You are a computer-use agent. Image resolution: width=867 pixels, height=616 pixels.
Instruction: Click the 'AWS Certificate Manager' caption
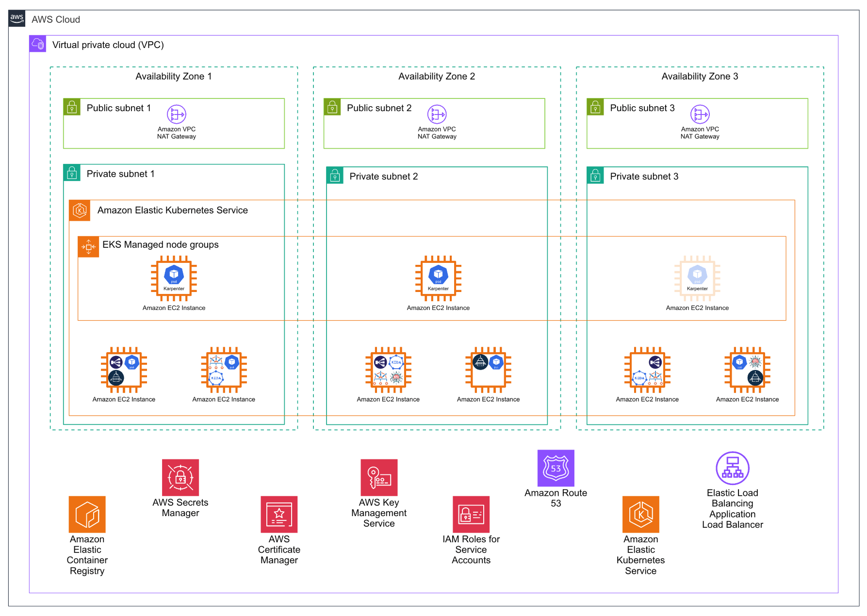[279, 550]
